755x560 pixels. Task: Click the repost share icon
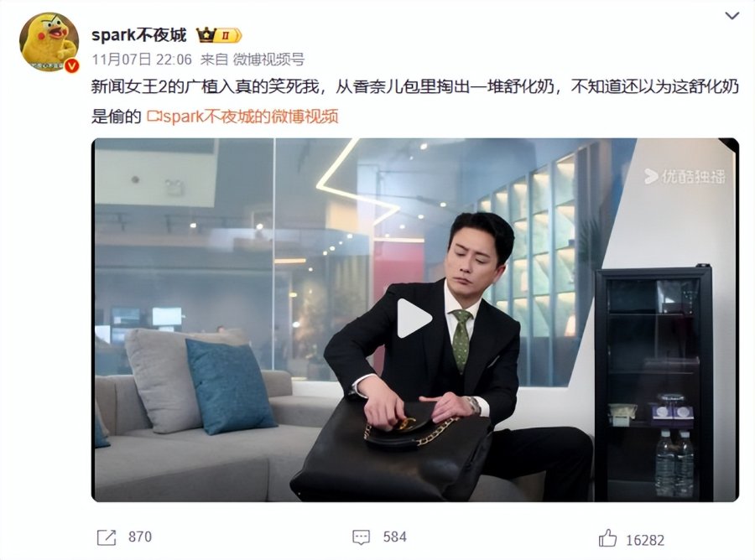(x=107, y=537)
